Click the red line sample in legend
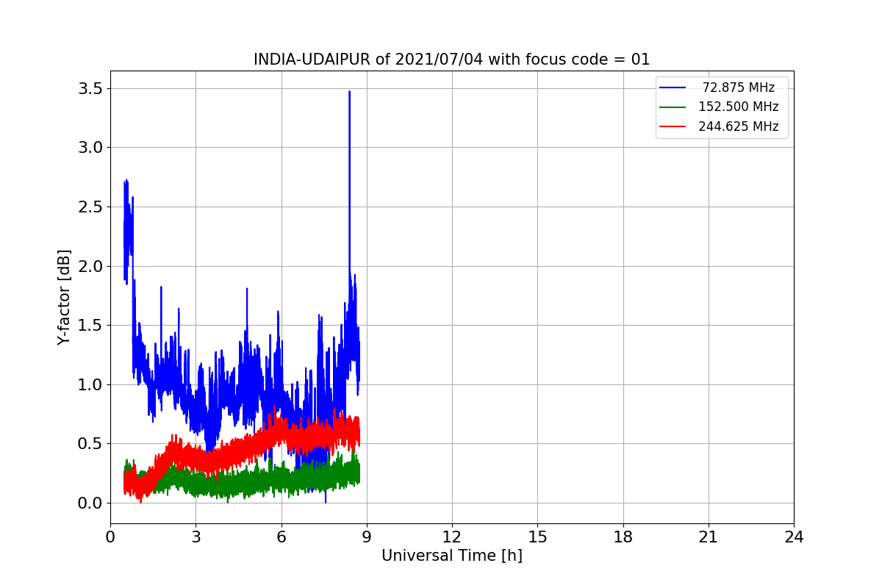 pyautogui.click(x=673, y=126)
